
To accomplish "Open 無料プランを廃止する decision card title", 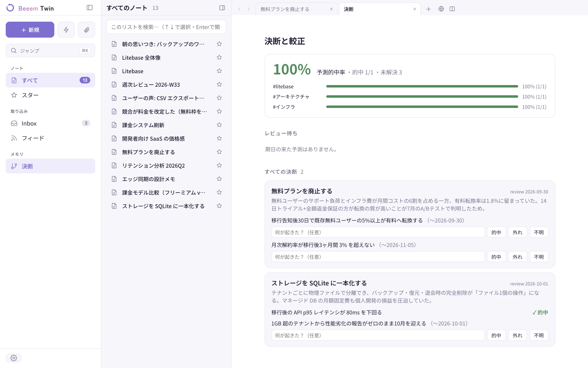I will pyautogui.click(x=302, y=191).
